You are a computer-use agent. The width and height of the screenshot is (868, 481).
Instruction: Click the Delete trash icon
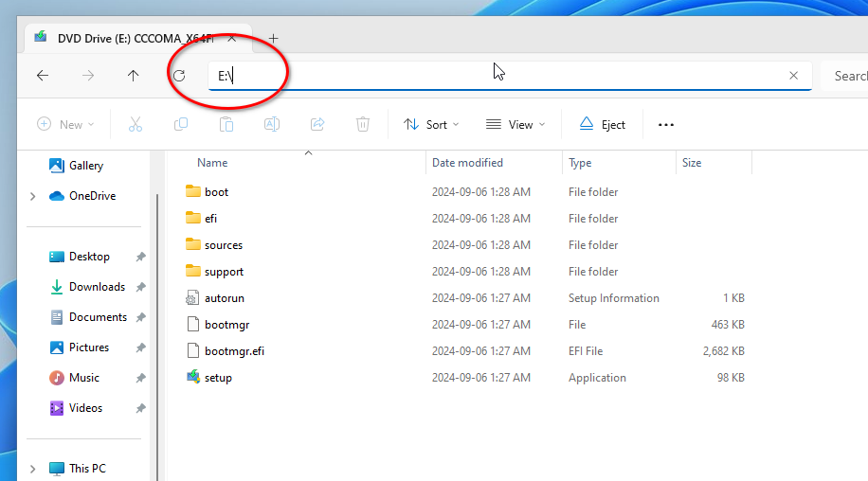[363, 124]
